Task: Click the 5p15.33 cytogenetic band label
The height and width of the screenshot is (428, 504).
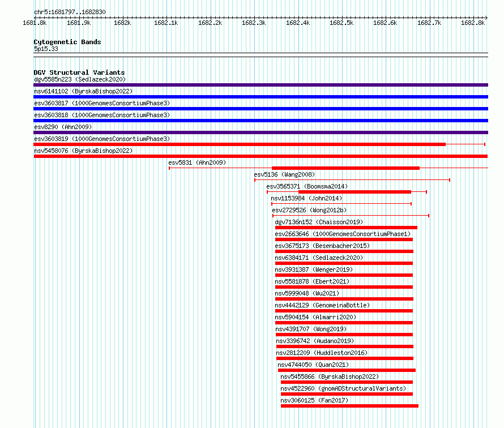Action: pyautogui.click(x=46, y=49)
